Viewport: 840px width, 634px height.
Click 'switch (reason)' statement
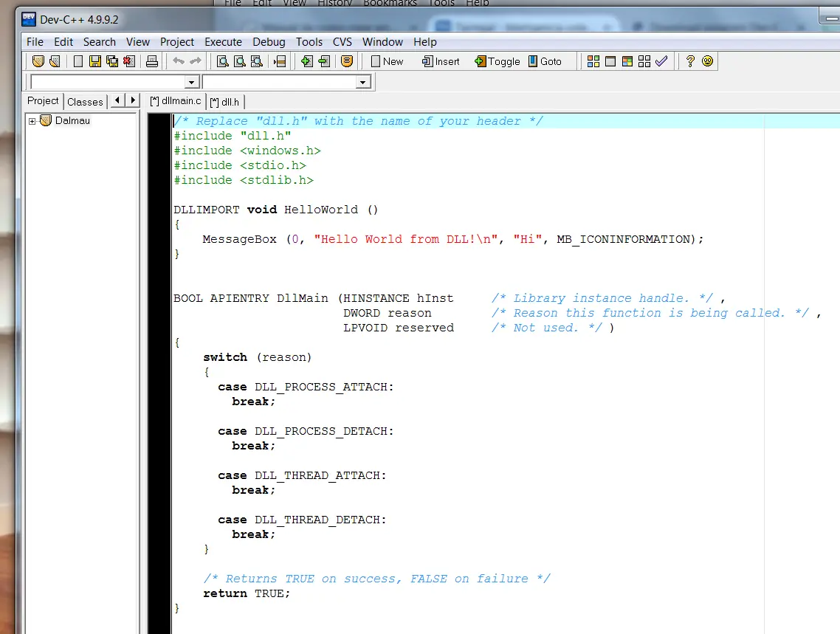257,357
